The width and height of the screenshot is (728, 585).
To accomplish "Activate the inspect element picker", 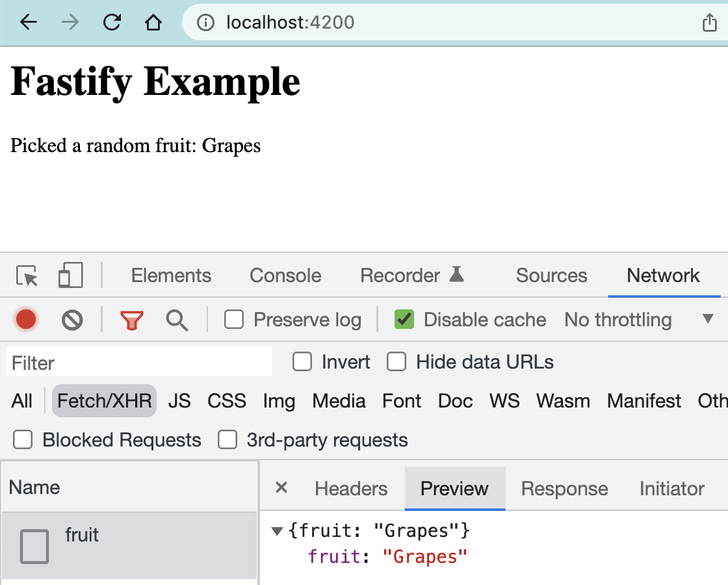I will [27, 276].
